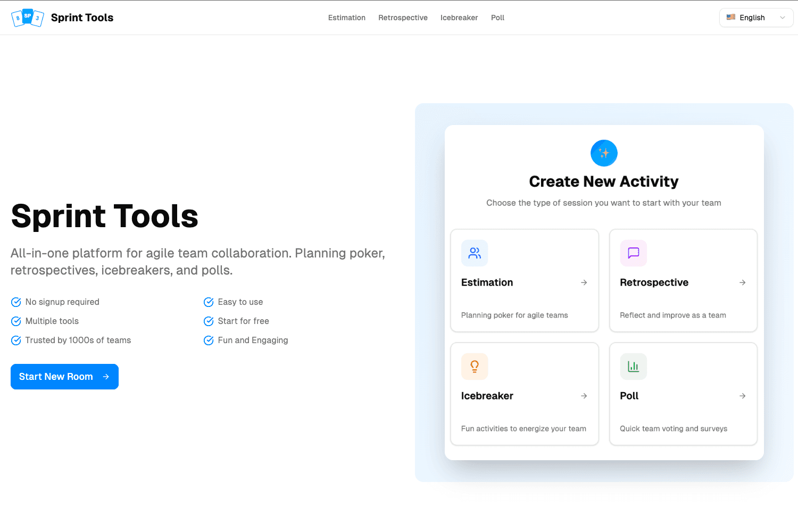Click the sparkle icon above Create New Activity
Image resolution: width=798 pixels, height=532 pixels.
pos(604,153)
